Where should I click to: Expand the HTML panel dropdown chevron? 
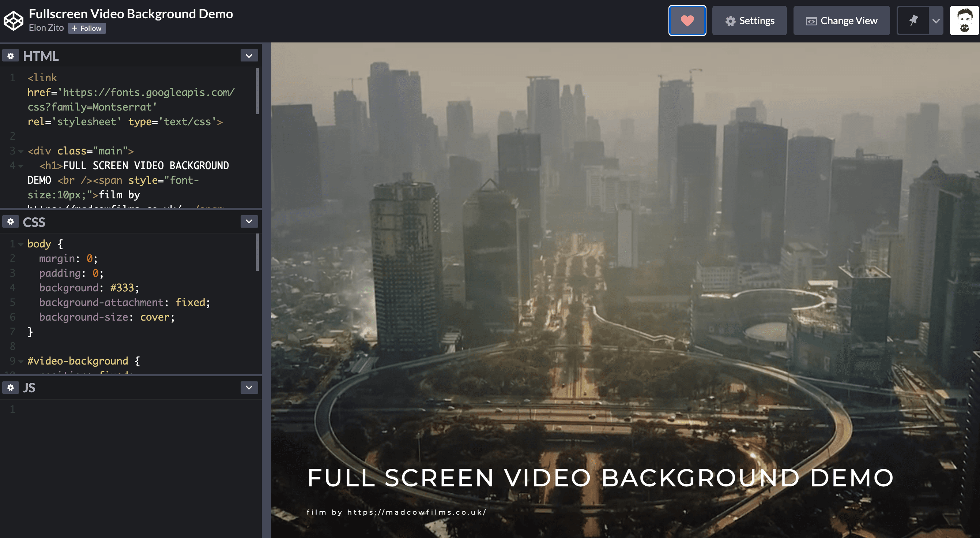click(x=249, y=55)
